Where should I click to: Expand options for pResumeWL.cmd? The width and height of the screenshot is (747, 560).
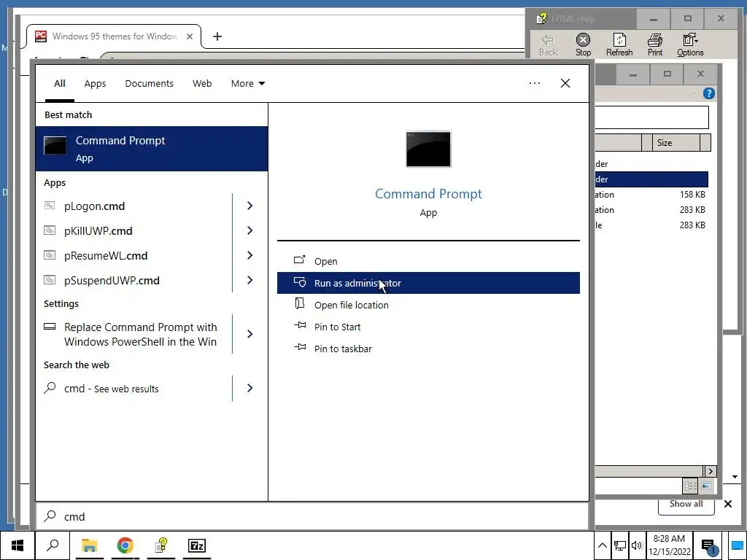pos(250,255)
